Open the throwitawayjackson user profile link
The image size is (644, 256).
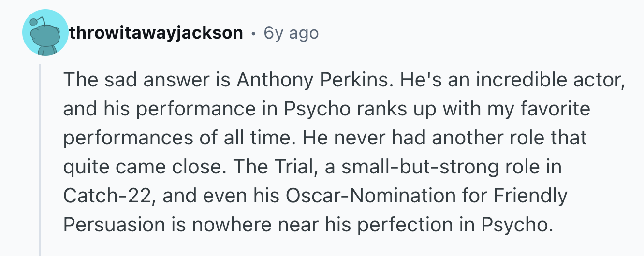[x=156, y=33]
